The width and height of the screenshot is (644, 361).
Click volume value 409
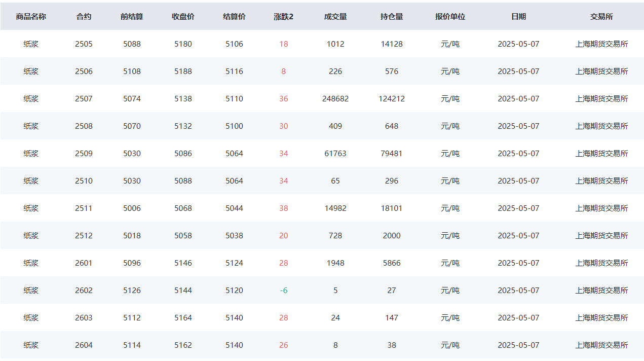coord(335,126)
